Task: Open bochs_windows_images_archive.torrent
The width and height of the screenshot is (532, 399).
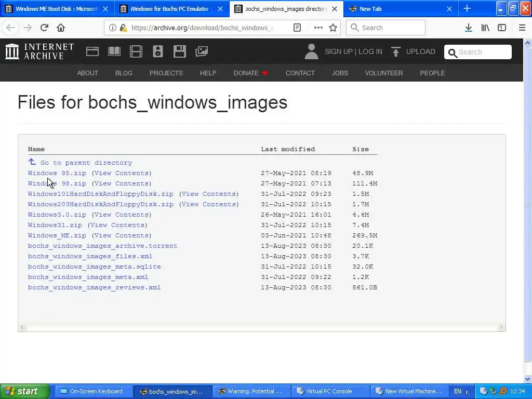Action: click(102, 246)
